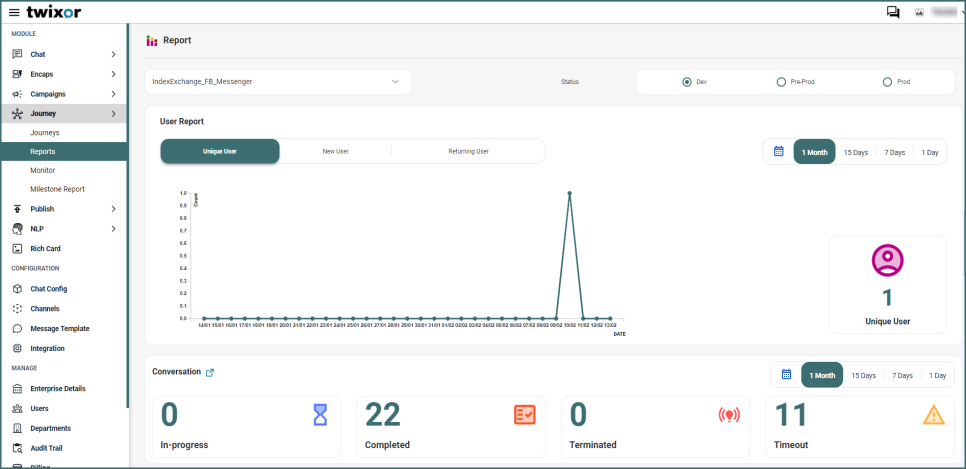This screenshot has height=469, width=966.
Task: Open the IndexExchange_FB_Messenger journey dropdown
Action: pos(278,82)
